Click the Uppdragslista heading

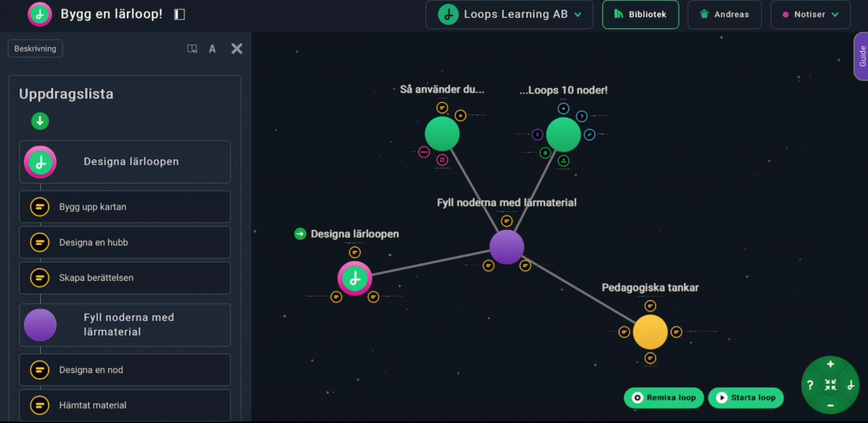[66, 94]
